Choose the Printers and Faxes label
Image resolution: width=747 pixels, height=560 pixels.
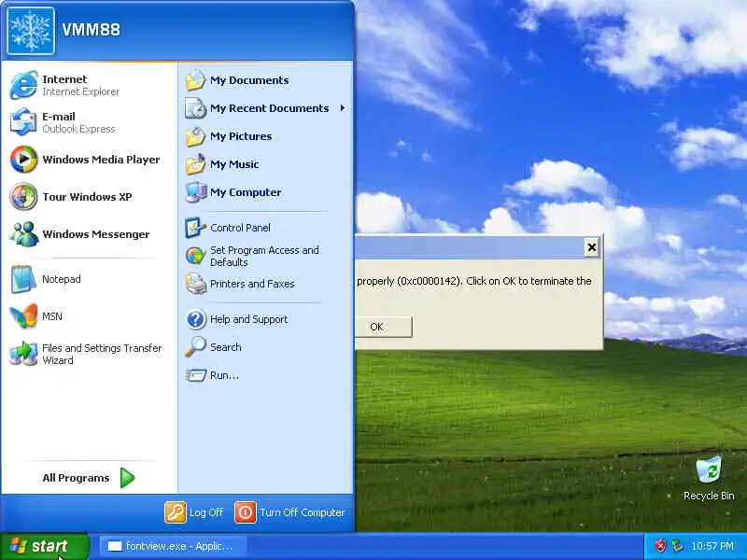tap(252, 284)
